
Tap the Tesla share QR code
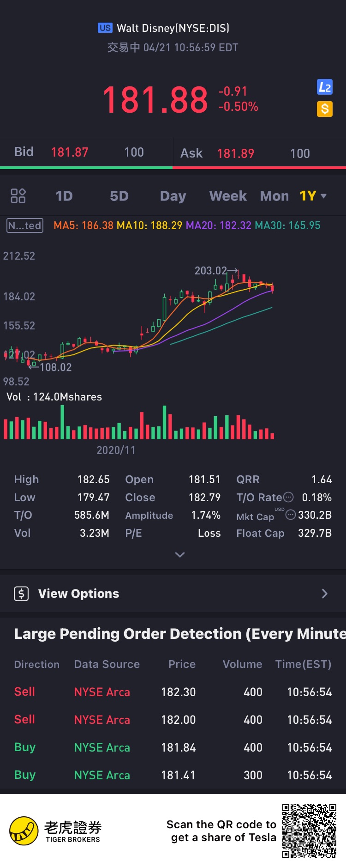tap(309, 831)
